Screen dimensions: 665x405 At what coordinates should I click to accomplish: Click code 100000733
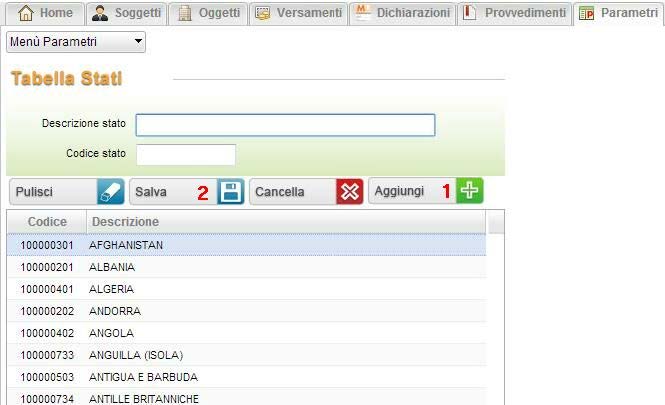pos(47,355)
